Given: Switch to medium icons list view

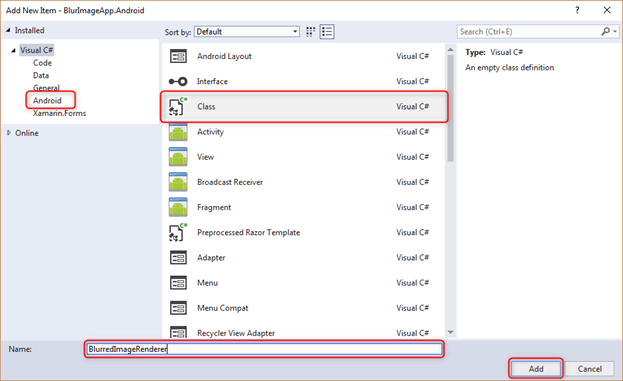Looking at the screenshot, I should [x=327, y=32].
